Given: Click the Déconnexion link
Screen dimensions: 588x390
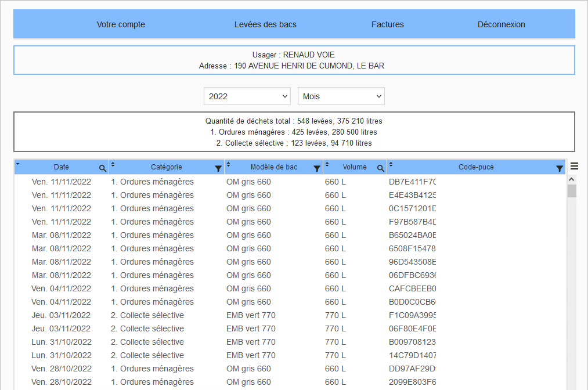Looking at the screenshot, I should point(501,24).
